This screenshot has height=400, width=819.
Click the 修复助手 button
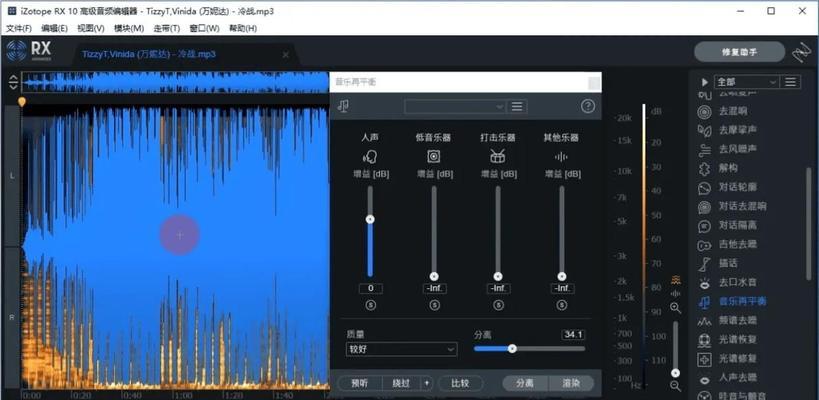tap(739, 52)
